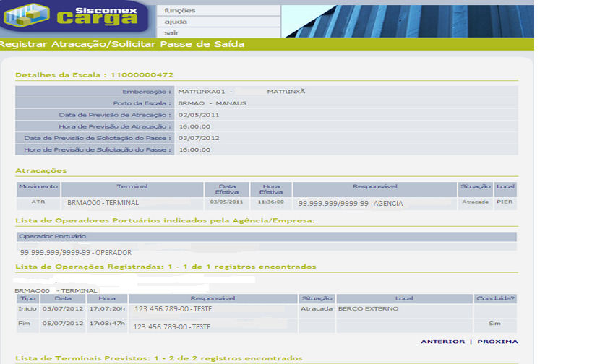Click the 99.999.999/9999-99 - AGENCIA cell
This screenshot has height=364, width=592.
coord(351,204)
